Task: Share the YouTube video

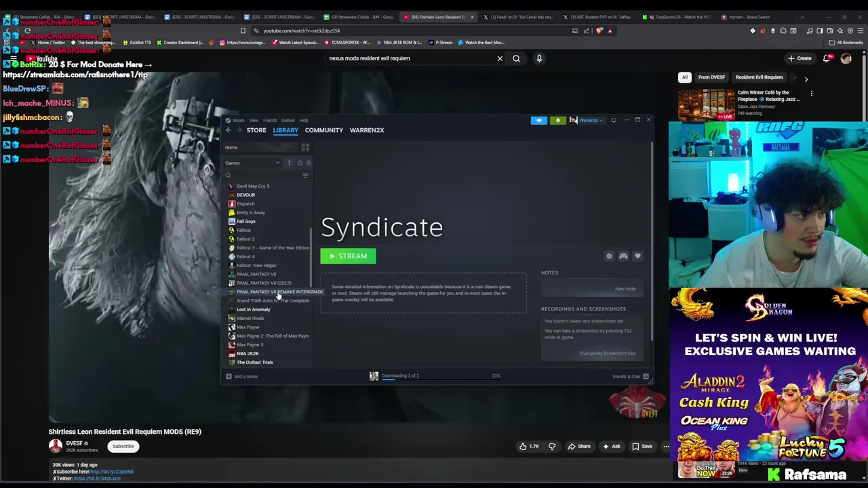Action: [x=578, y=446]
